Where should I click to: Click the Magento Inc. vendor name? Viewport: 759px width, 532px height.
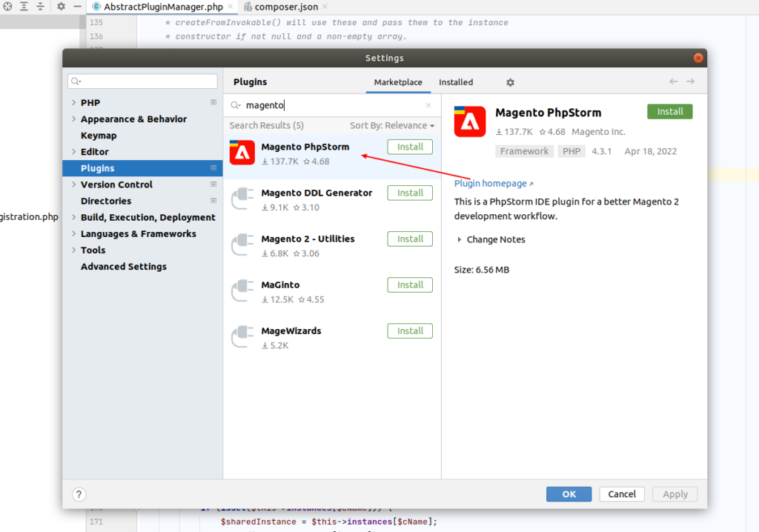tap(598, 132)
